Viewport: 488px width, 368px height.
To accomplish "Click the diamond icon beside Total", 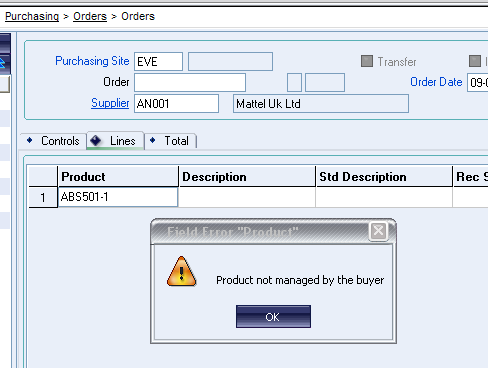I will coord(152,140).
